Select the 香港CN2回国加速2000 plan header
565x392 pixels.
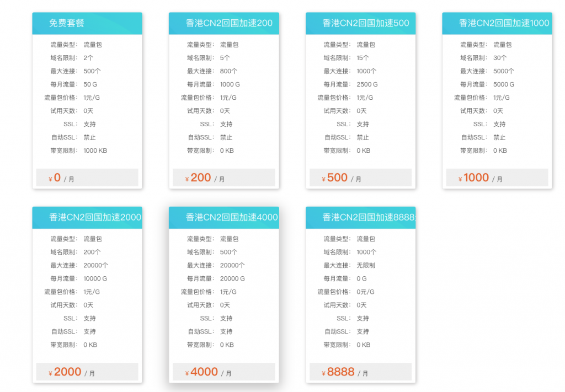tap(95, 217)
